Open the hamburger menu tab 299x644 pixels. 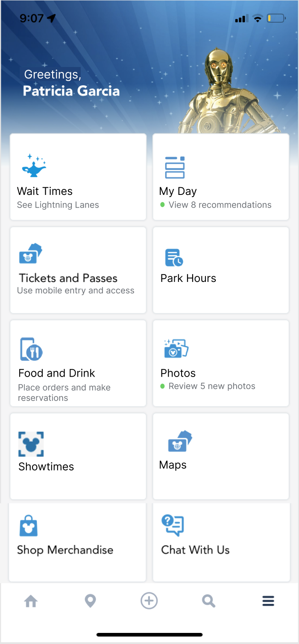(268, 601)
